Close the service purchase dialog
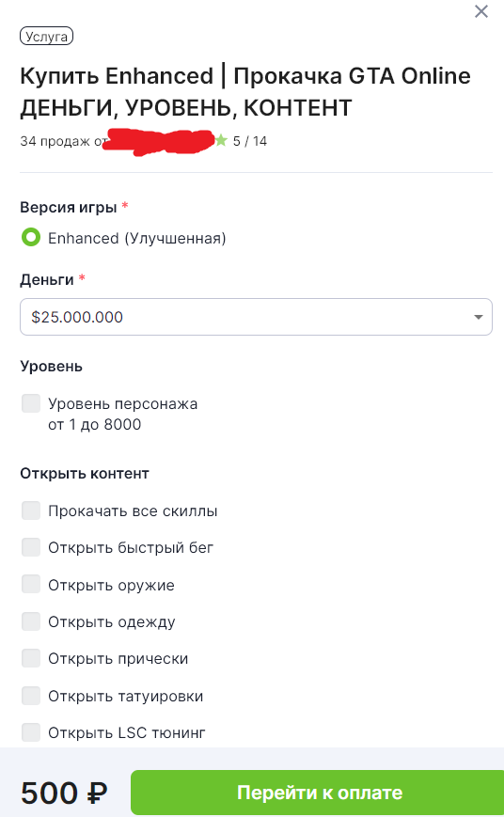 pos(481,11)
